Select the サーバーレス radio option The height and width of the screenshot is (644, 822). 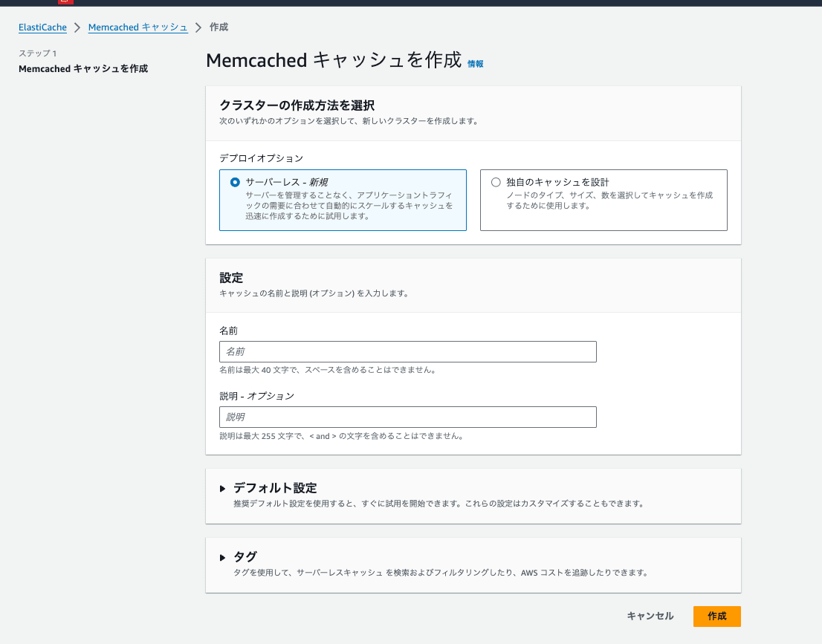pyautogui.click(x=235, y=182)
